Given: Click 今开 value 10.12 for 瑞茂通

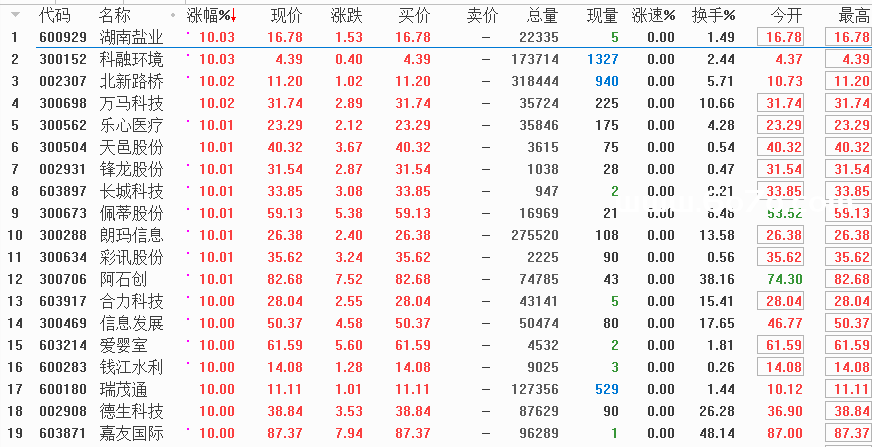Looking at the screenshot, I should [785, 389].
